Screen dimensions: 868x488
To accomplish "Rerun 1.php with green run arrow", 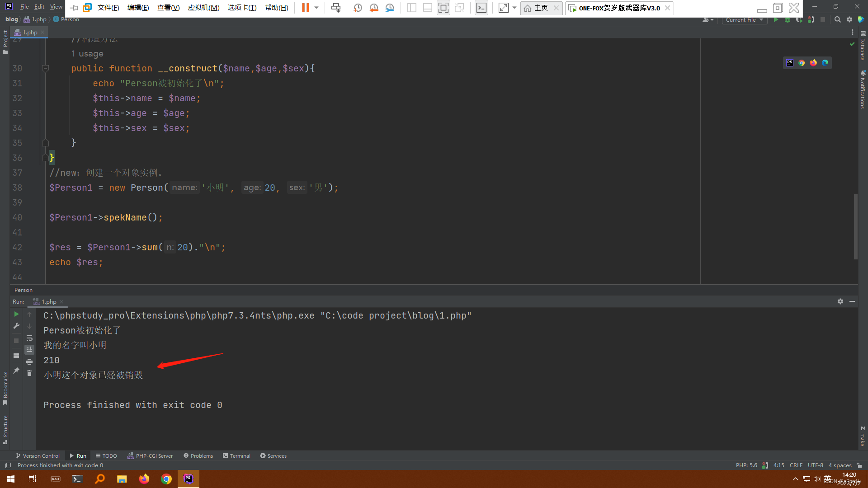I will 16,314.
